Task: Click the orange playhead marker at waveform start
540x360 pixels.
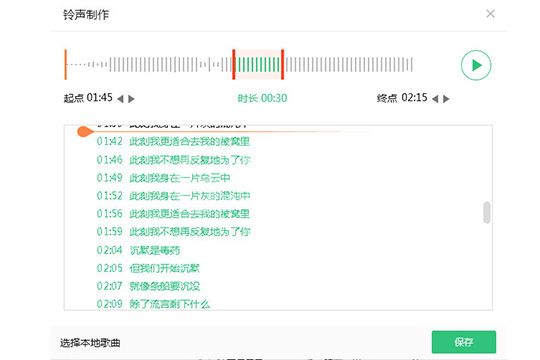Action: (65, 64)
